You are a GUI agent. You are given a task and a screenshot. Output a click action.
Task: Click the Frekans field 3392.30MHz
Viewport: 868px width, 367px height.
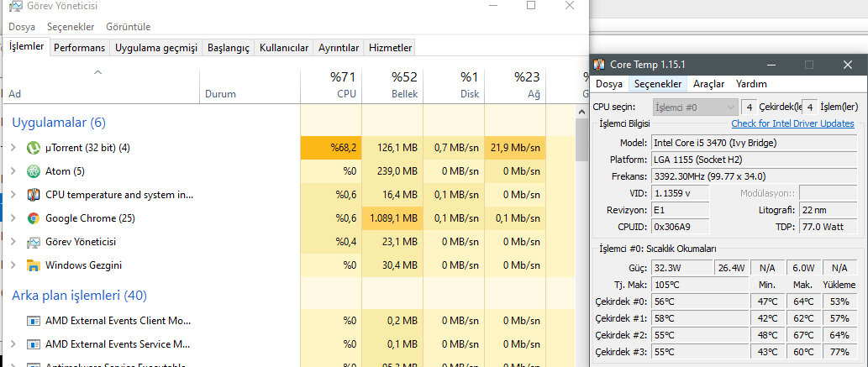tap(752, 176)
